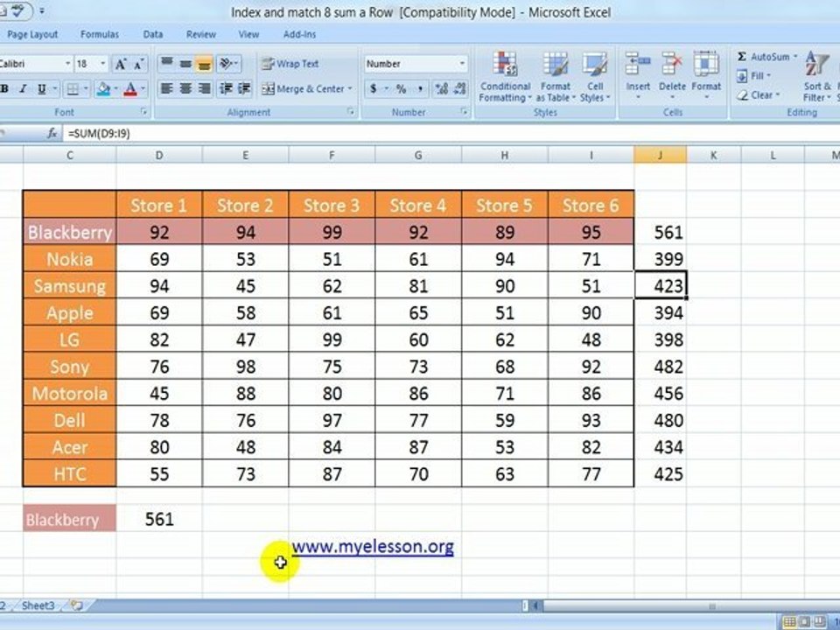Image resolution: width=840 pixels, height=630 pixels.
Task: Toggle Bottom Align for the cell
Action: point(204,64)
